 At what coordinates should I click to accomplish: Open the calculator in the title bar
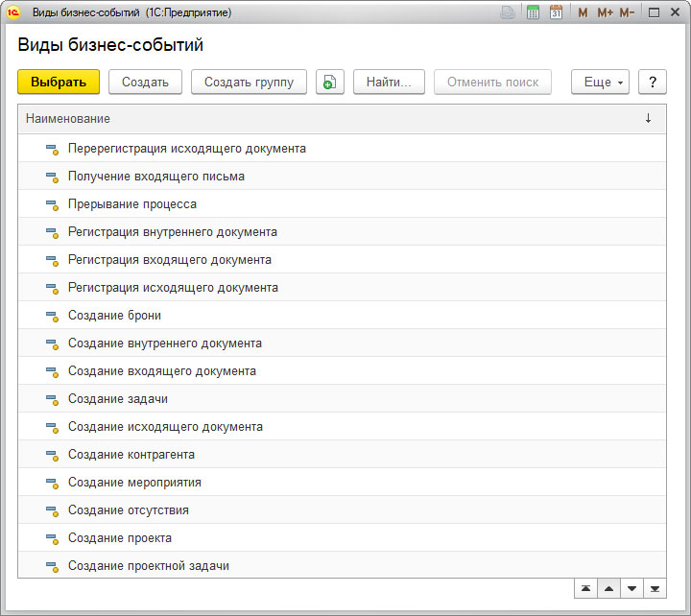tap(533, 12)
